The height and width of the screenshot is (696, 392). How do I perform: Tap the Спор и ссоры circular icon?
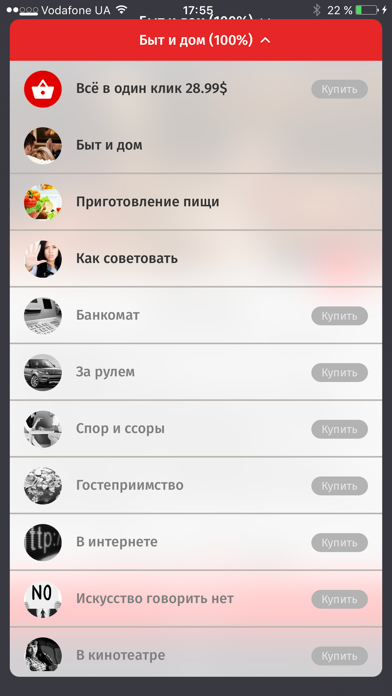point(43,429)
